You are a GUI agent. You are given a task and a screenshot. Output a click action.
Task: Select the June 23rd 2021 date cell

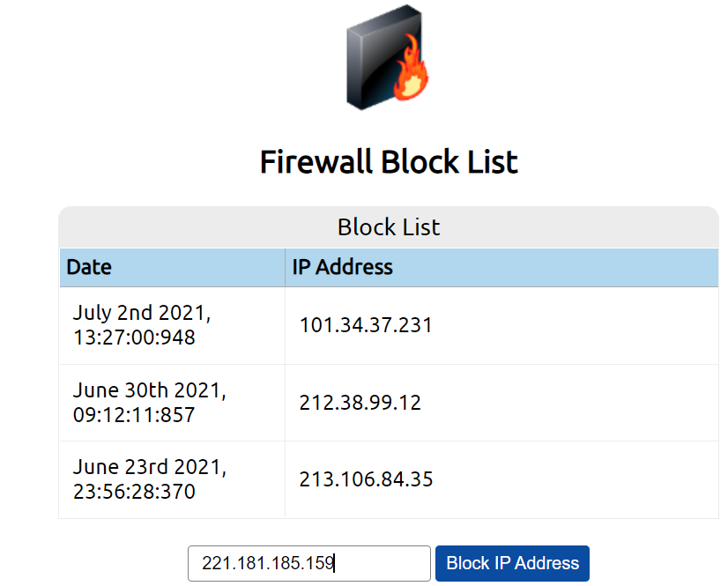click(x=172, y=479)
